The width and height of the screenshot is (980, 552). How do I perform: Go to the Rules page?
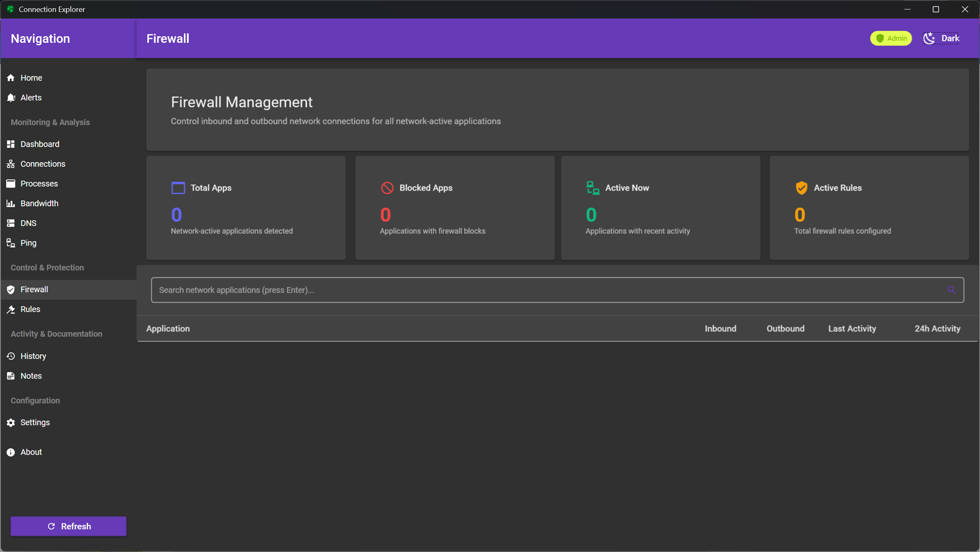[x=30, y=309]
